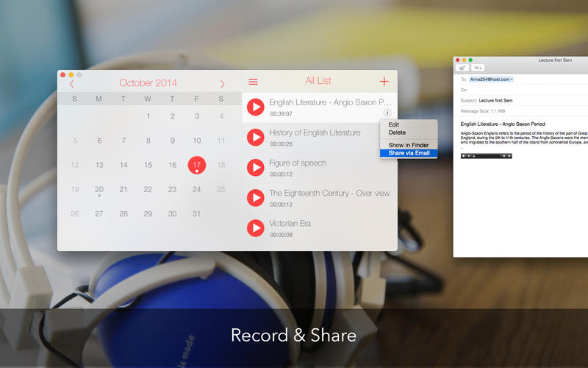Select October 13 on the calendar
Screen dimensions: 588x368
point(99,165)
